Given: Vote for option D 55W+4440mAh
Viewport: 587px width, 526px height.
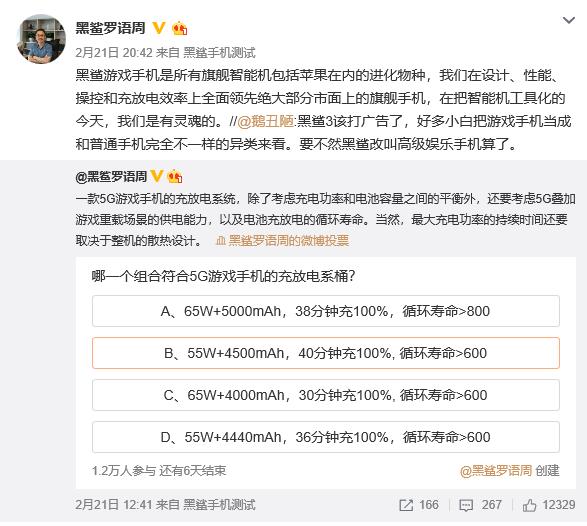Looking at the screenshot, I should 326,437.
